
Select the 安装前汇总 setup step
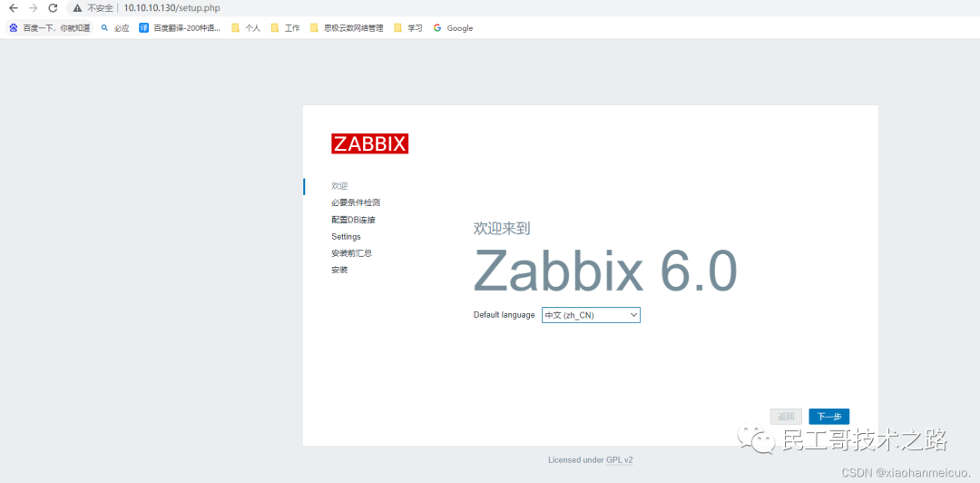(x=352, y=253)
